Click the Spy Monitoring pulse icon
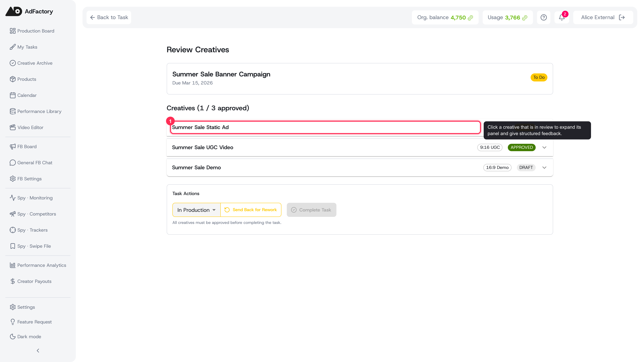Image resolution: width=644 pixels, height=362 pixels. pyautogui.click(x=13, y=198)
